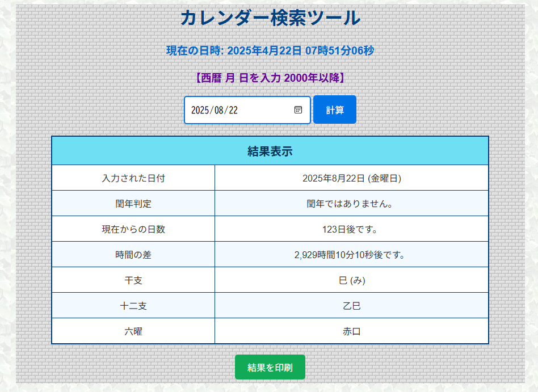Open the calendar picker icon in date field
Image resolution: width=538 pixels, height=392 pixels.
[298, 110]
